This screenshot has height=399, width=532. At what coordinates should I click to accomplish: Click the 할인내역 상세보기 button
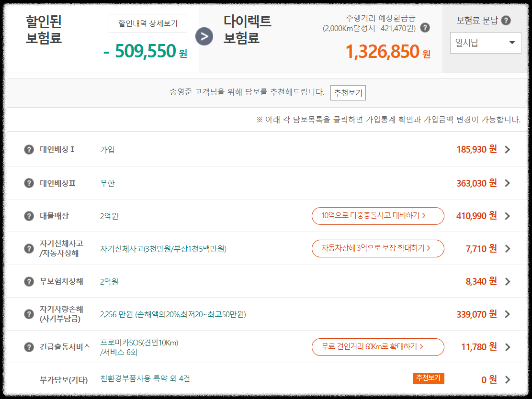pyautogui.click(x=147, y=23)
